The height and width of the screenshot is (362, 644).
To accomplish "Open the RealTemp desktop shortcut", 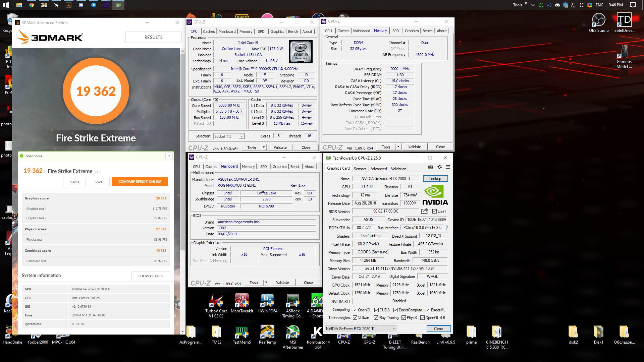I will tap(267, 335).
